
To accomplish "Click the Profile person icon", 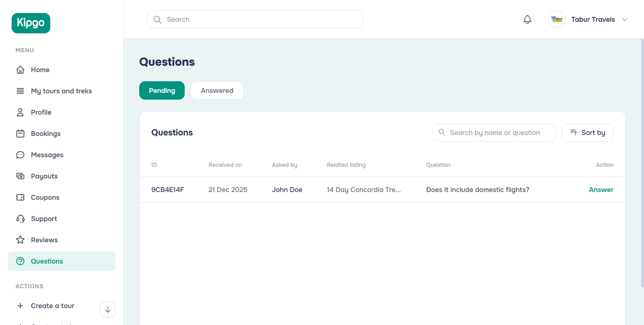I will pos(20,112).
